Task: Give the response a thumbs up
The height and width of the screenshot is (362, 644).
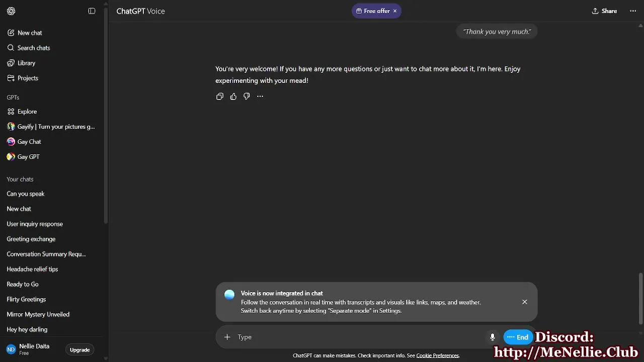Action: (233, 97)
